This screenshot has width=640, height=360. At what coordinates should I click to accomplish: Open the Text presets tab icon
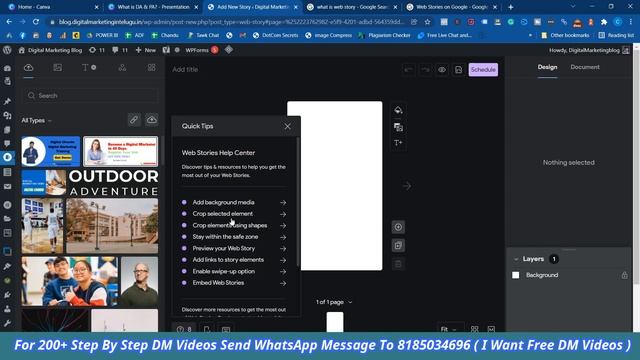(x=89, y=68)
